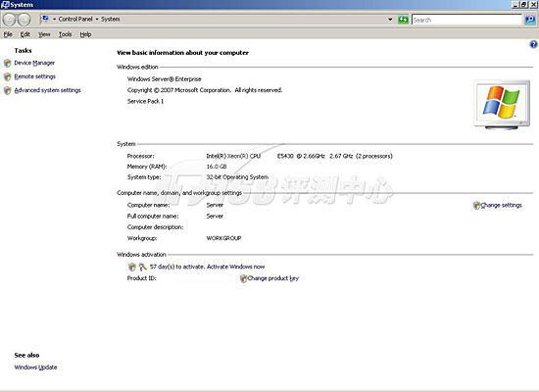Click Control Panel breadcrumb in address bar
The height and width of the screenshot is (392, 539).
pyautogui.click(x=75, y=20)
